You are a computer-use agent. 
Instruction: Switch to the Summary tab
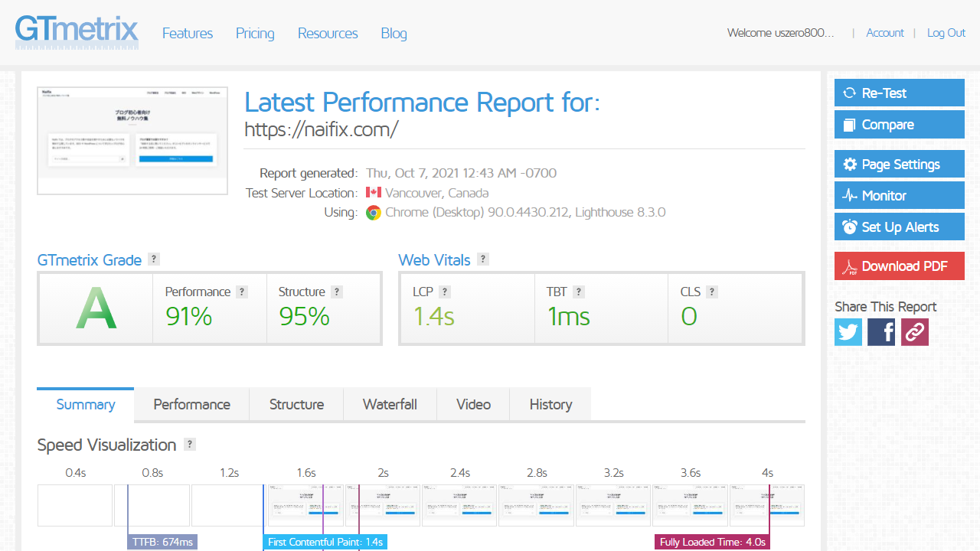tap(86, 404)
